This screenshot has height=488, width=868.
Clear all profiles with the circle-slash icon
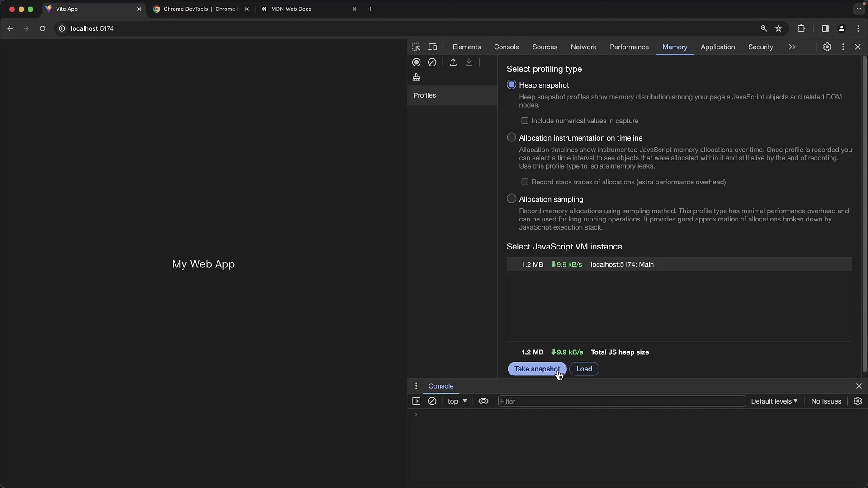coord(432,62)
